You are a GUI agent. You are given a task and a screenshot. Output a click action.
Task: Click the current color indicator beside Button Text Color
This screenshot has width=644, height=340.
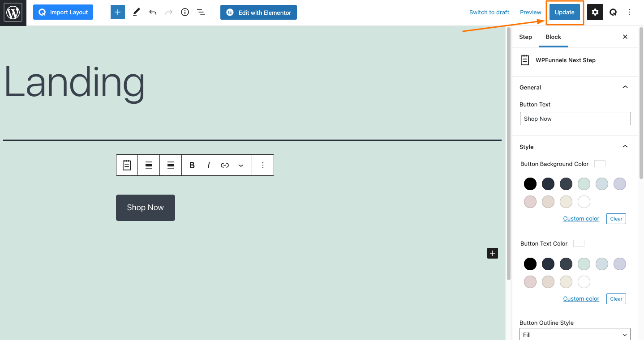click(x=579, y=243)
